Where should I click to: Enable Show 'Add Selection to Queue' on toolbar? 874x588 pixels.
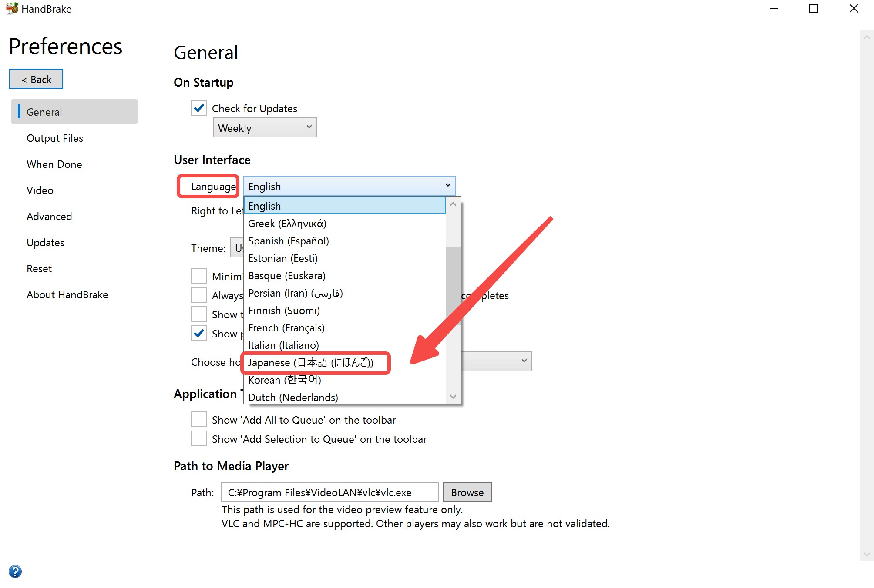click(x=199, y=438)
